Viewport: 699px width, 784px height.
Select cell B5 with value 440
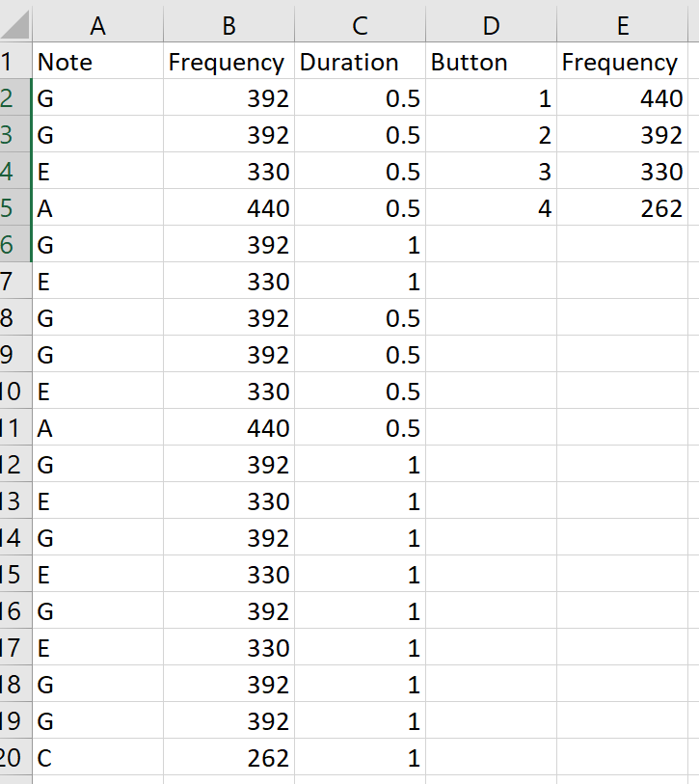(x=229, y=207)
